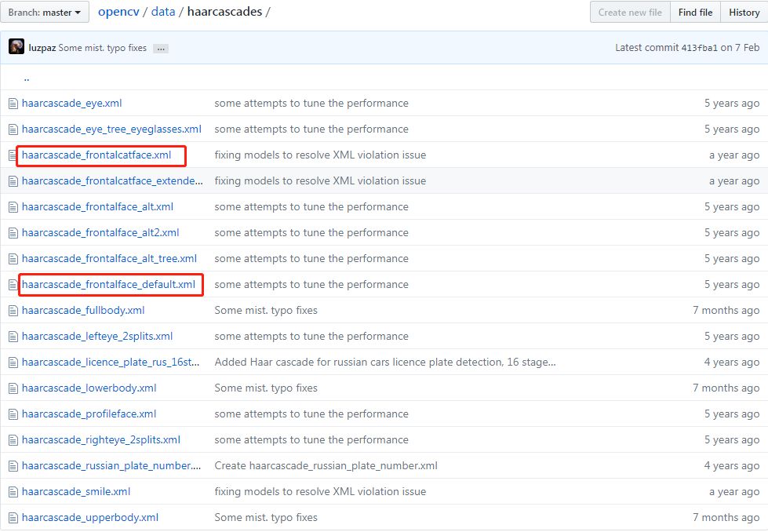The width and height of the screenshot is (768, 532).
Task: Open commit 'Added Haar cascade for russian cars'
Action: [385, 363]
